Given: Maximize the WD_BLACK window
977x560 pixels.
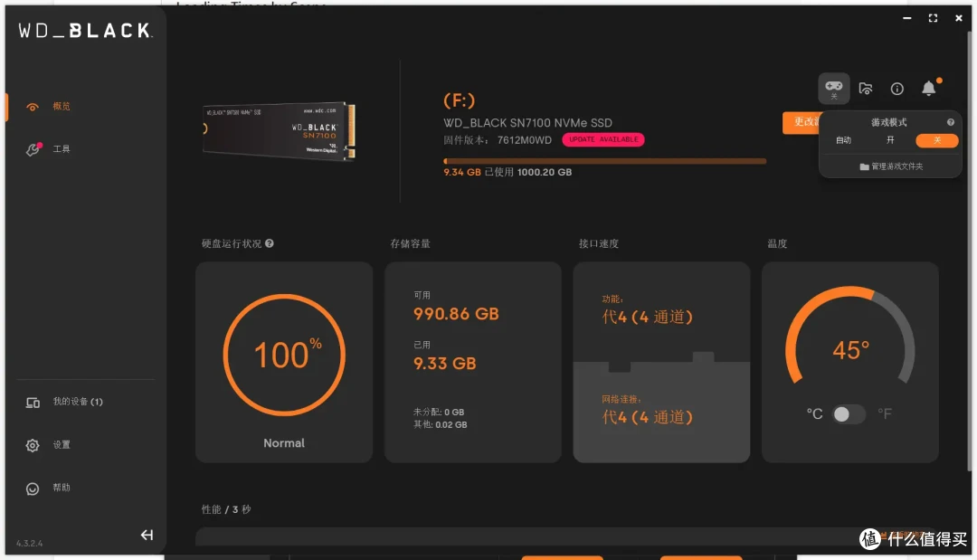Looking at the screenshot, I should click(933, 18).
